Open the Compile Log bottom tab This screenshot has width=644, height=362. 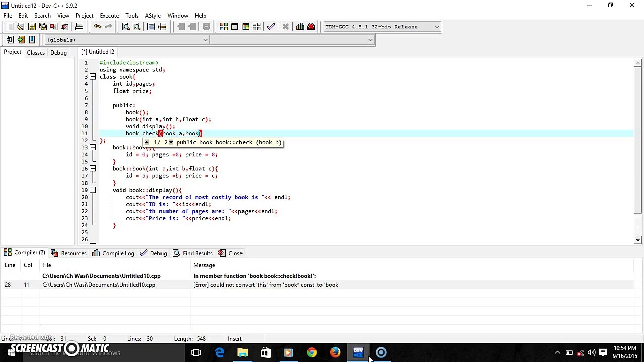113,253
